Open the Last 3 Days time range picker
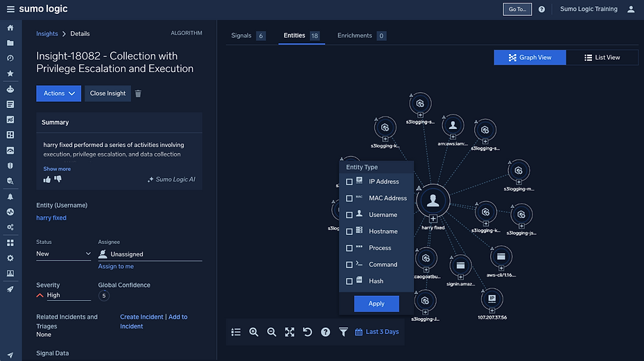 377,332
